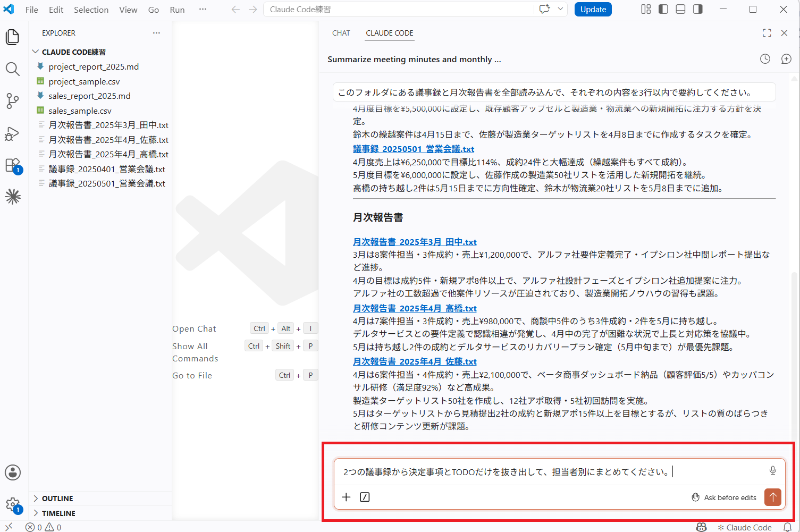
Task: Open errors and warnings in status bar
Action: click(44, 527)
